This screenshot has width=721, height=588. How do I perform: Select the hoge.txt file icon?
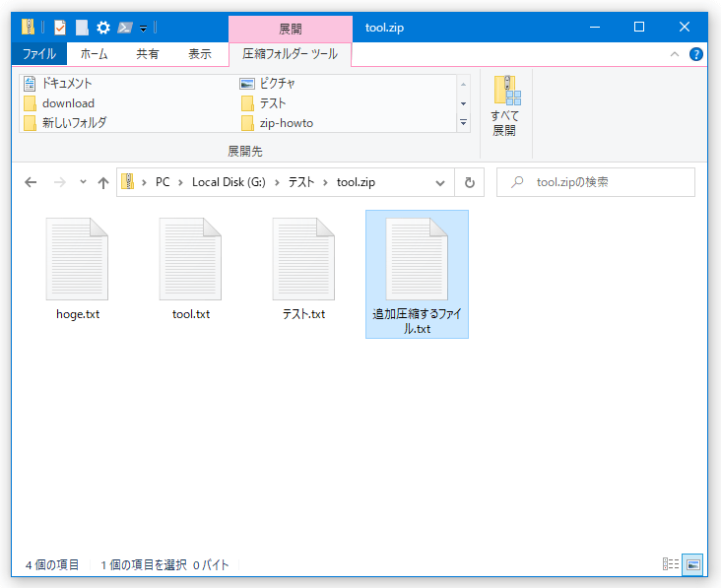(77, 259)
